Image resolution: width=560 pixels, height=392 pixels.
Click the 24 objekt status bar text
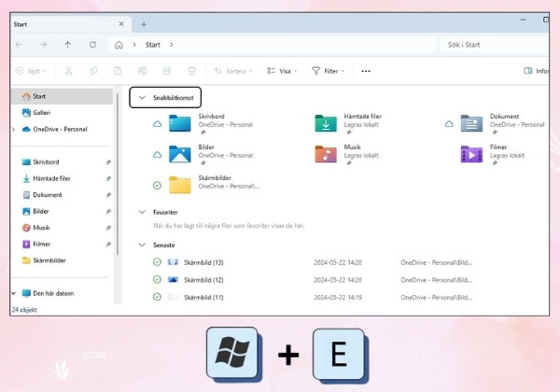[x=24, y=310]
